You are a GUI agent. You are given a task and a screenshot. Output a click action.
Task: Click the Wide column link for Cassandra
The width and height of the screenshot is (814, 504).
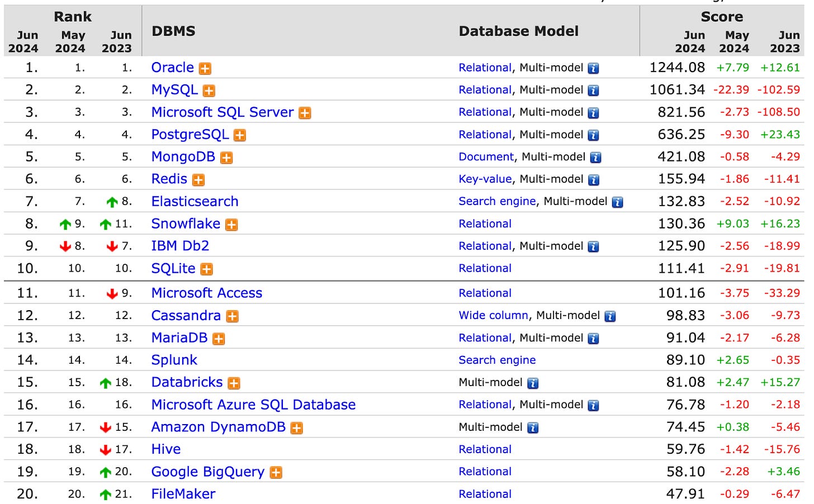coord(493,316)
